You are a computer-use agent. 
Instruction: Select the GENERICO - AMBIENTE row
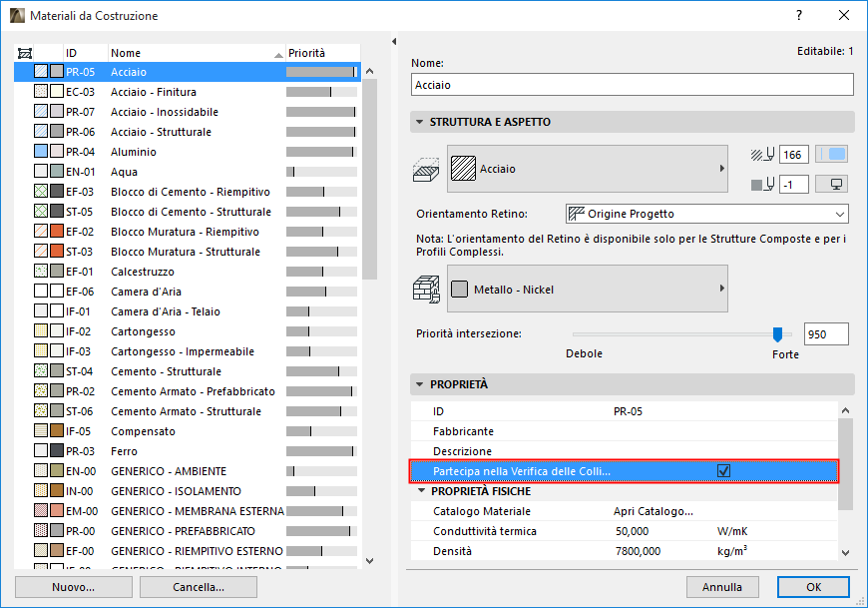click(x=188, y=470)
